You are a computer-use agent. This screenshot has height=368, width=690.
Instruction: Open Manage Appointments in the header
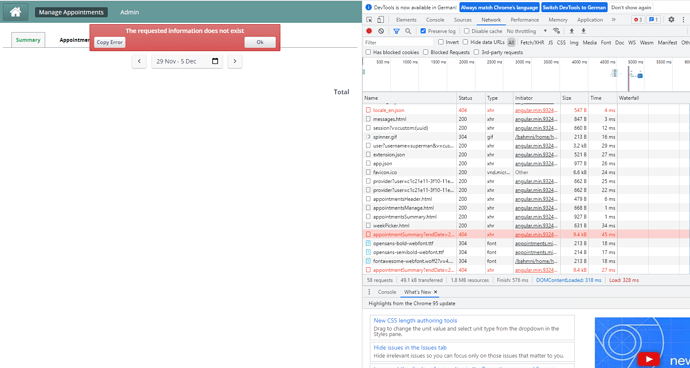pyautogui.click(x=71, y=12)
